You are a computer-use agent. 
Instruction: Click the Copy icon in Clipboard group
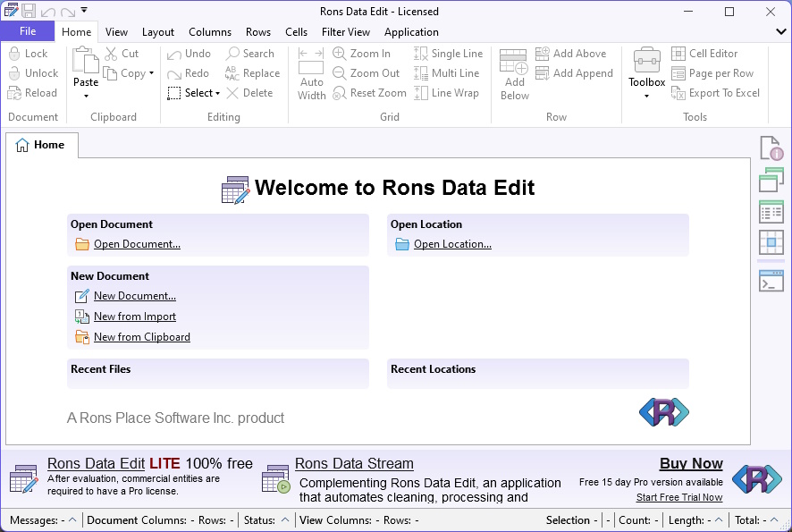[x=110, y=73]
